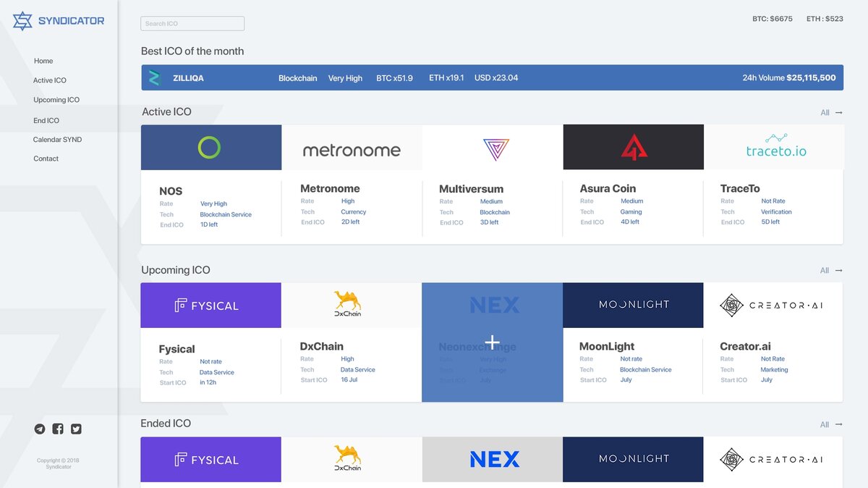The image size is (868, 488).
Task: Click the Copyright © 2018 Syndicator text
Action: click(x=59, y=463)
